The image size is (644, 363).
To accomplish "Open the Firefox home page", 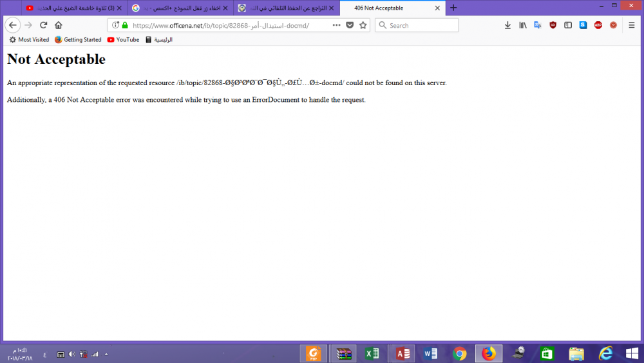I will pyautogui.click(x=59, y=25).
